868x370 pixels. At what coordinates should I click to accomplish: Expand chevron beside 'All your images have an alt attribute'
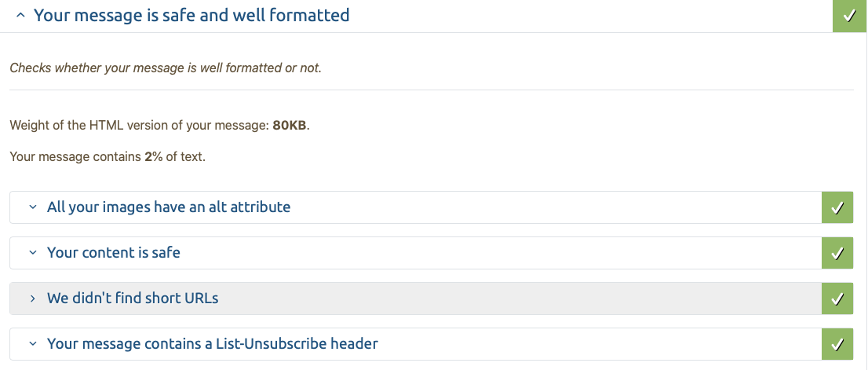pos(33,207)
